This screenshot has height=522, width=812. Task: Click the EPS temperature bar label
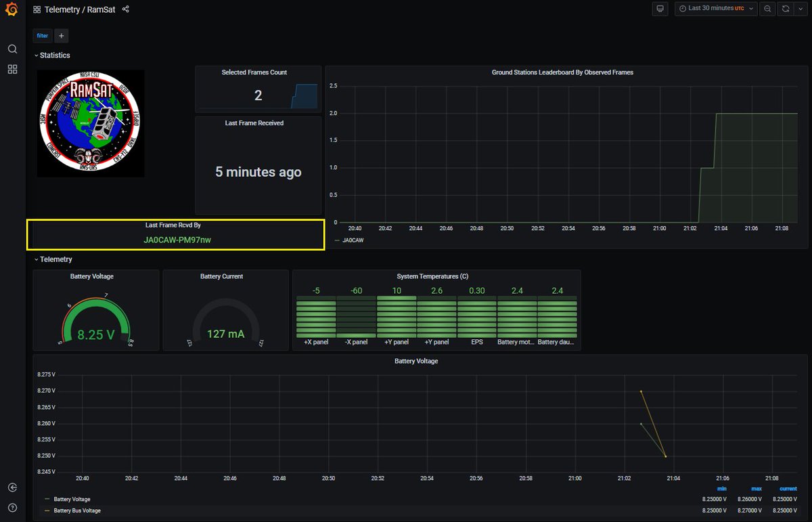pos(476,342)
